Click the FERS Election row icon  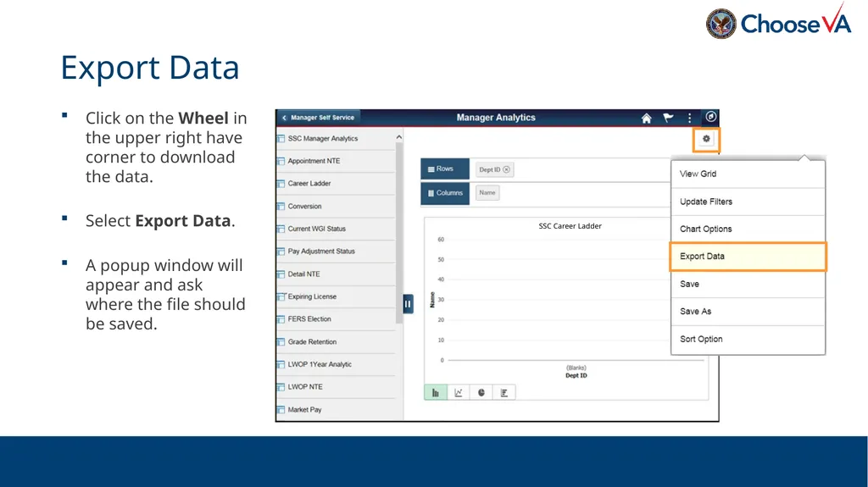[281, 319]
